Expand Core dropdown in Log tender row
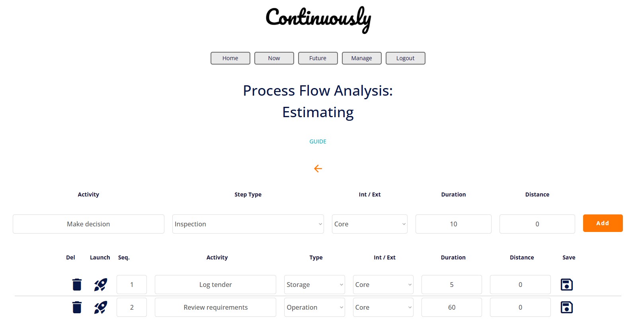644x330 pixels. click(383, 285)
